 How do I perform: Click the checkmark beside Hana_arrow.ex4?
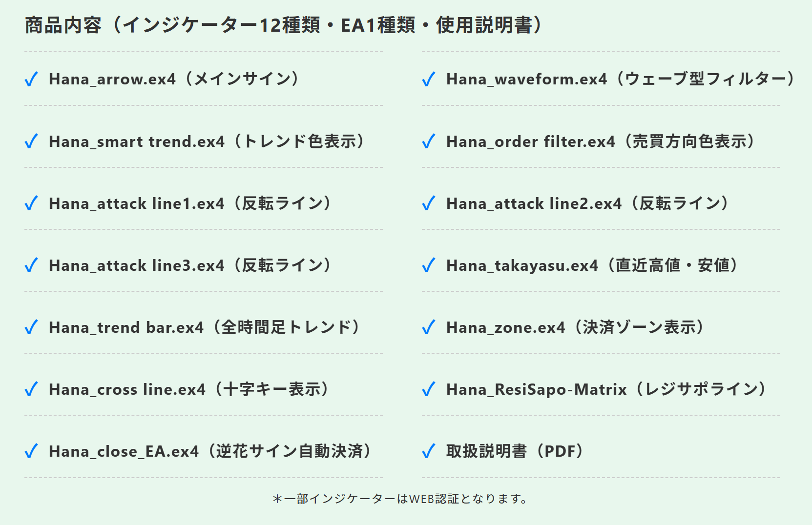coord(31,79)
